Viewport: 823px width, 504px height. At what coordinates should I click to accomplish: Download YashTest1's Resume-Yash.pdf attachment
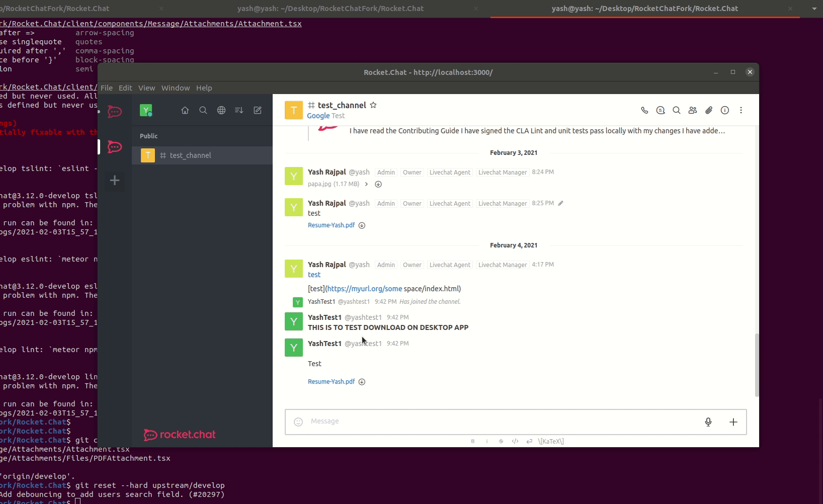pyautogui.click(x=362, y=382)
